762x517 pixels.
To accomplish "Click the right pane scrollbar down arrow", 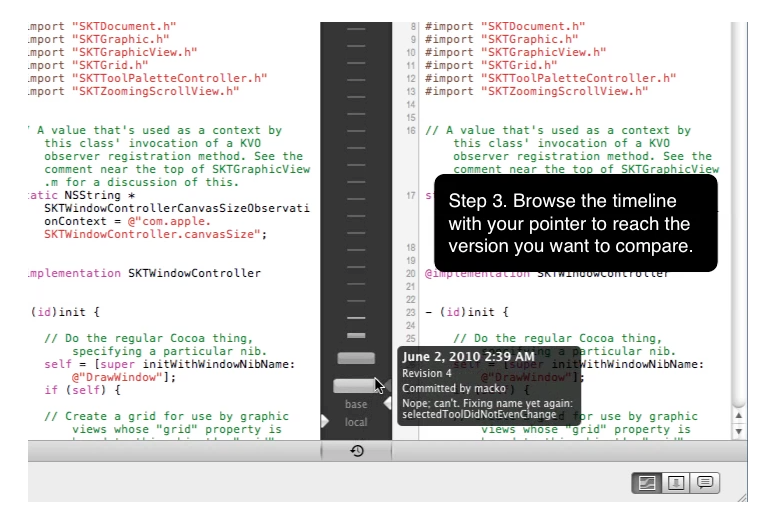I will (x=739, y=431).
